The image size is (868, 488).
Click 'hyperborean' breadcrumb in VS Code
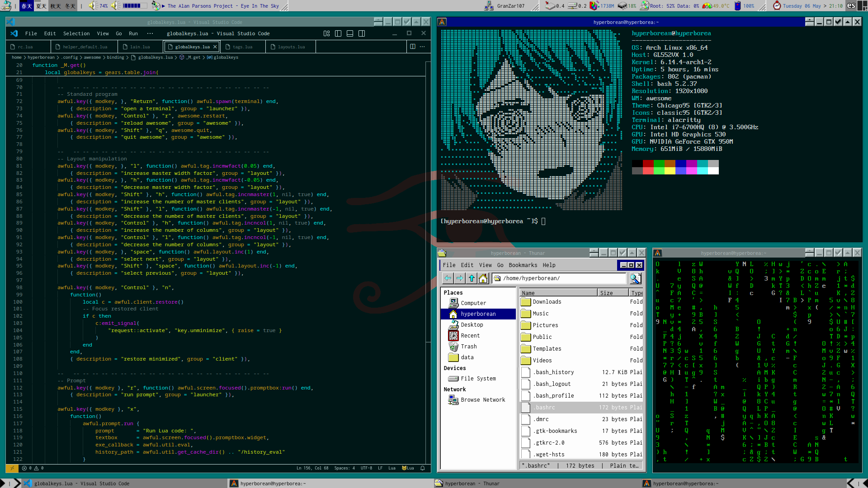41,57
